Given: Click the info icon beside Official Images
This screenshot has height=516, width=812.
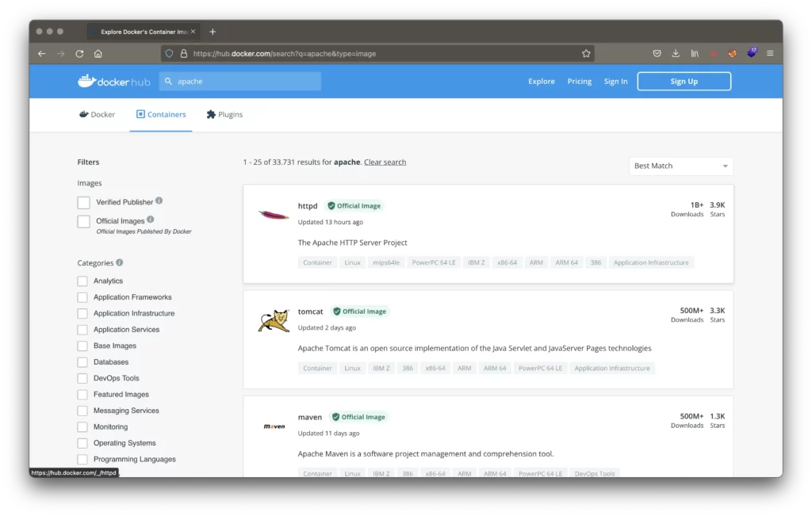Looking at the screenshot, I should (x=150, y=220).
